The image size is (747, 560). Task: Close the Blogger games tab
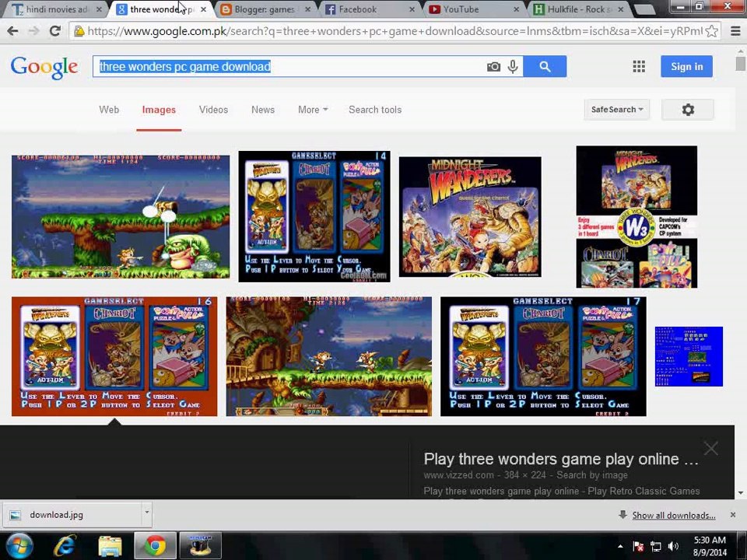pos(308,9)
